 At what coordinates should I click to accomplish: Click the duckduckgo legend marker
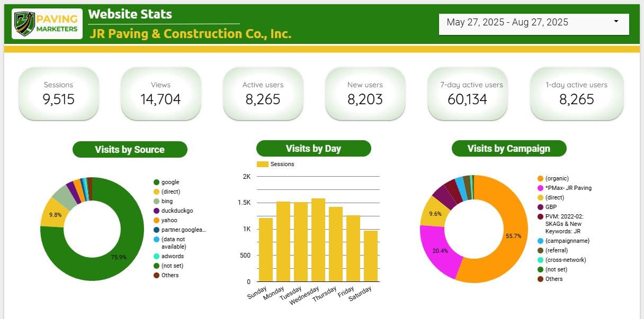[x=156, y=211]
